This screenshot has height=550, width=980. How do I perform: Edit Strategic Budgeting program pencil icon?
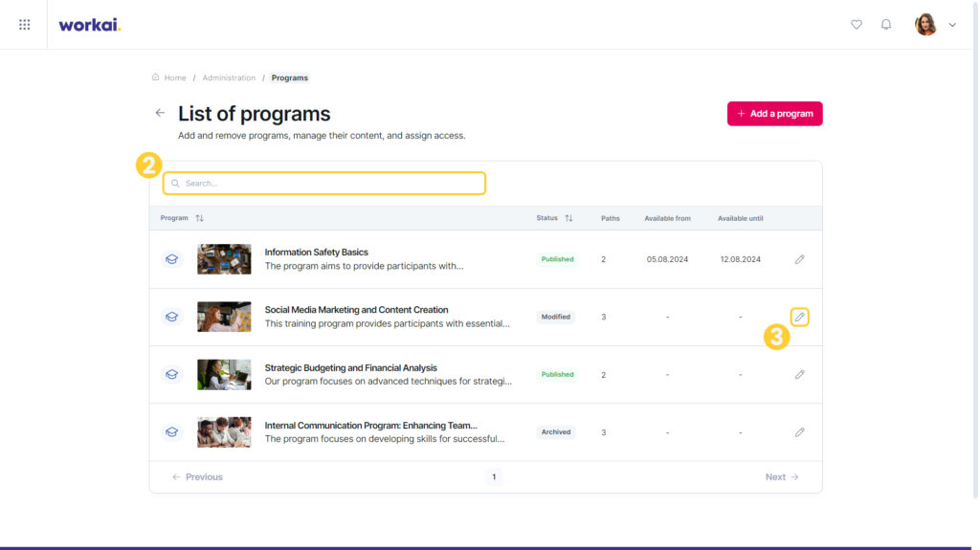pos(799,374)
